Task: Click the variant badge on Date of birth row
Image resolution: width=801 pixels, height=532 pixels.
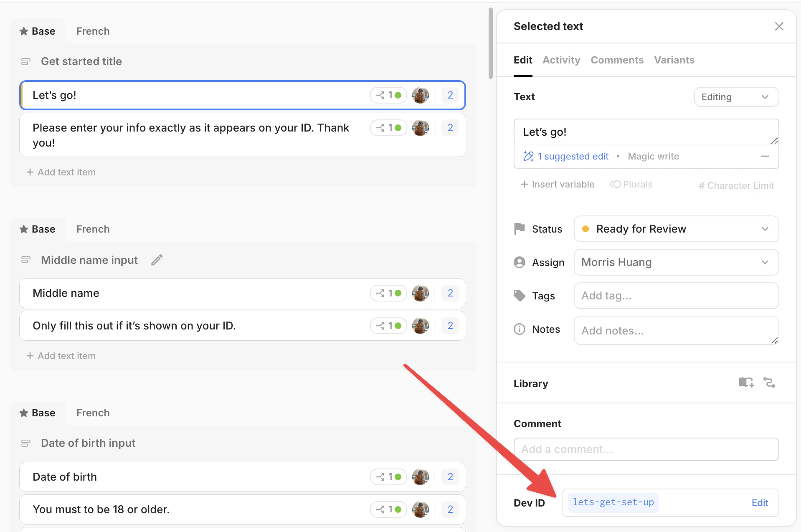Action: 388,476
